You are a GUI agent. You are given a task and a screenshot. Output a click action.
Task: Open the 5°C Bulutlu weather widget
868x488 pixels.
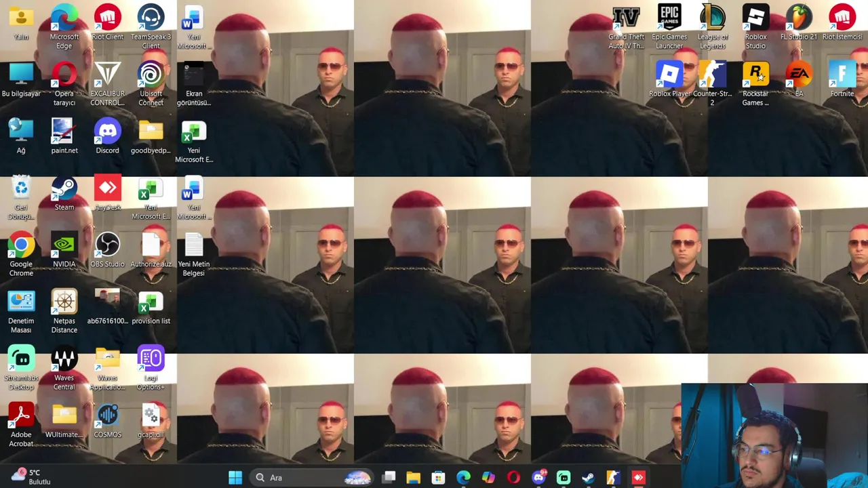coord(31,477)
